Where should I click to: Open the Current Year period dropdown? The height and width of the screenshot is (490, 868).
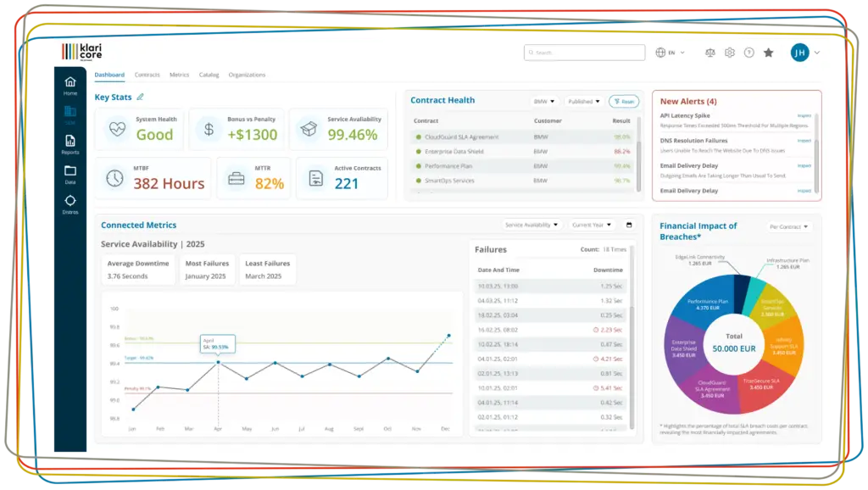point(592,225)
